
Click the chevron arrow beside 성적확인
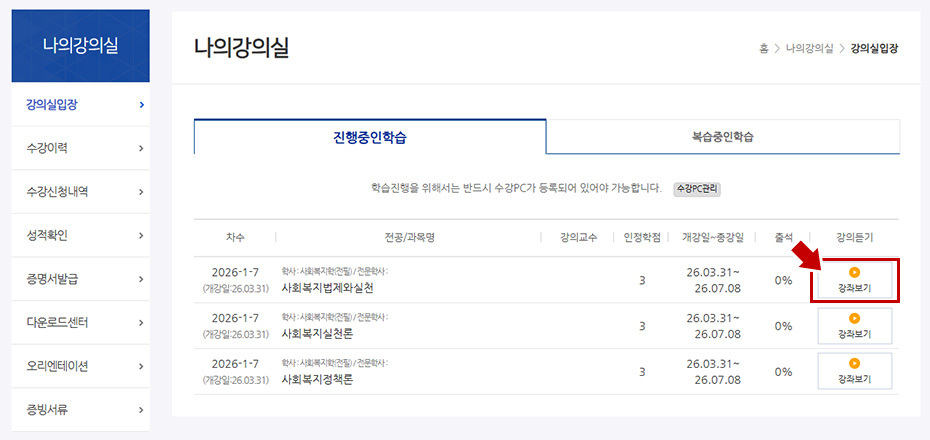coord(141,235)
